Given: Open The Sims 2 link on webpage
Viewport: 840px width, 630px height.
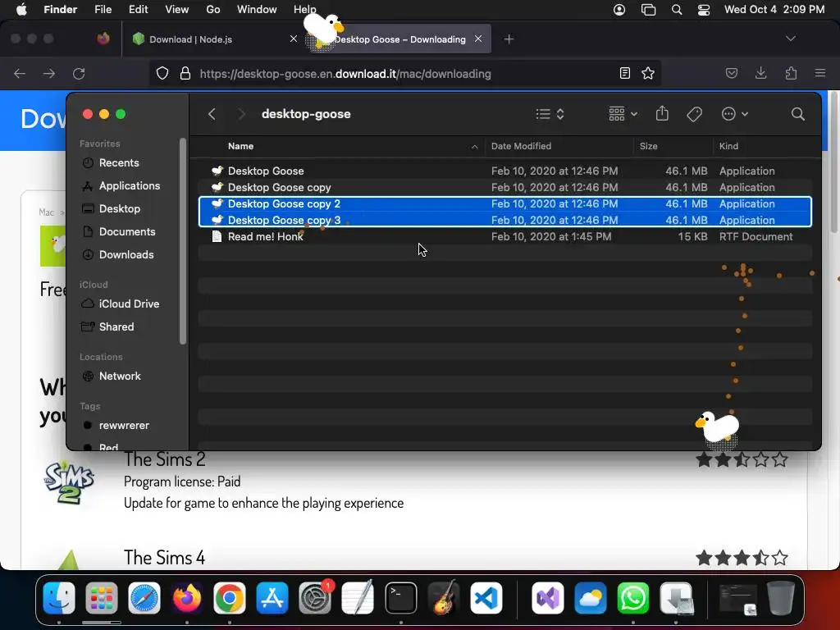Looking at the screenshot, I should click(164, 459).
